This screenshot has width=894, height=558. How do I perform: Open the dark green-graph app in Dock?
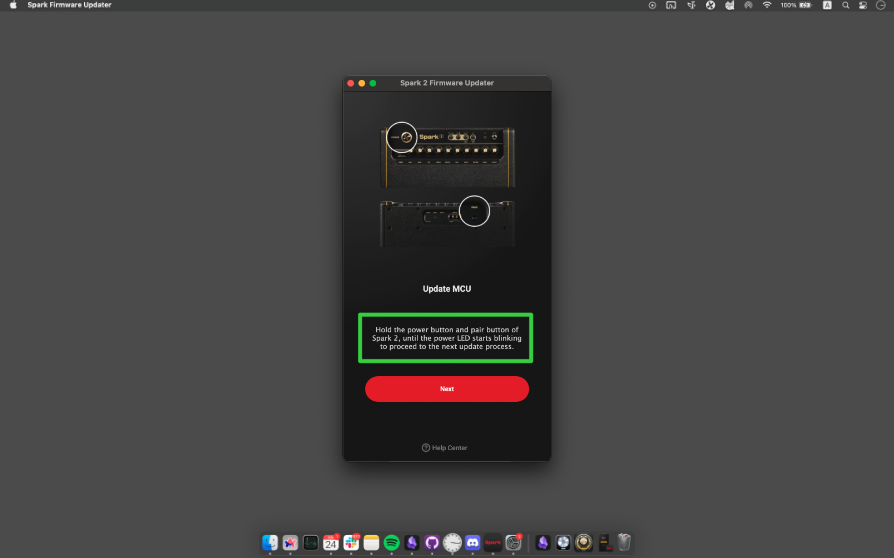pos(311,543)
